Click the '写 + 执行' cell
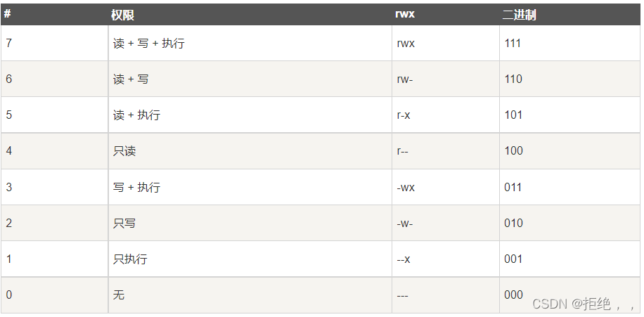 click(x=136, y=188)
